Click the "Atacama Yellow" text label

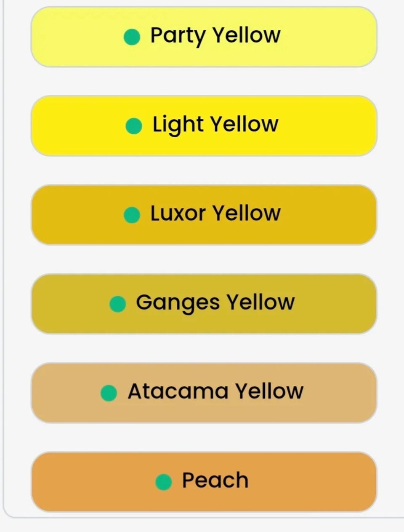click(x=215, y=391)
